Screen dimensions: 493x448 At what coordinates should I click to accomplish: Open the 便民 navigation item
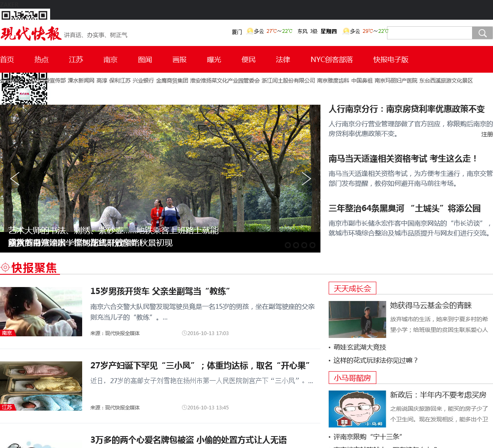(x=249, y=60)
